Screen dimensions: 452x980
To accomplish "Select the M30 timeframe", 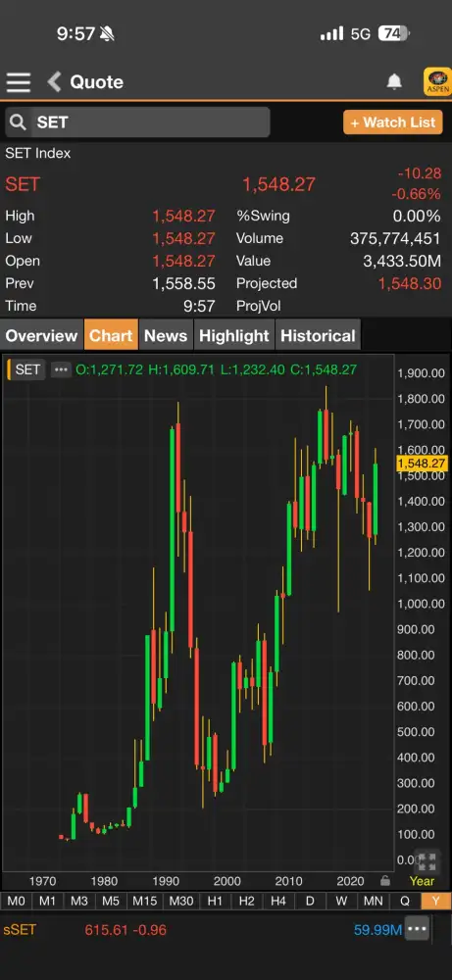I will coord(180,901).
